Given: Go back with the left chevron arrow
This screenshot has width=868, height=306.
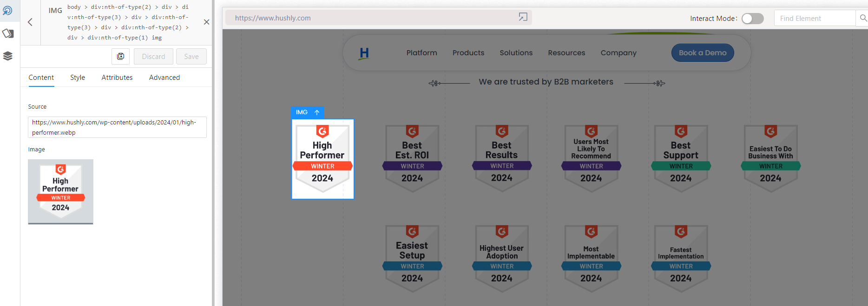Looking at the screenshot, I should tap(30, 22).
